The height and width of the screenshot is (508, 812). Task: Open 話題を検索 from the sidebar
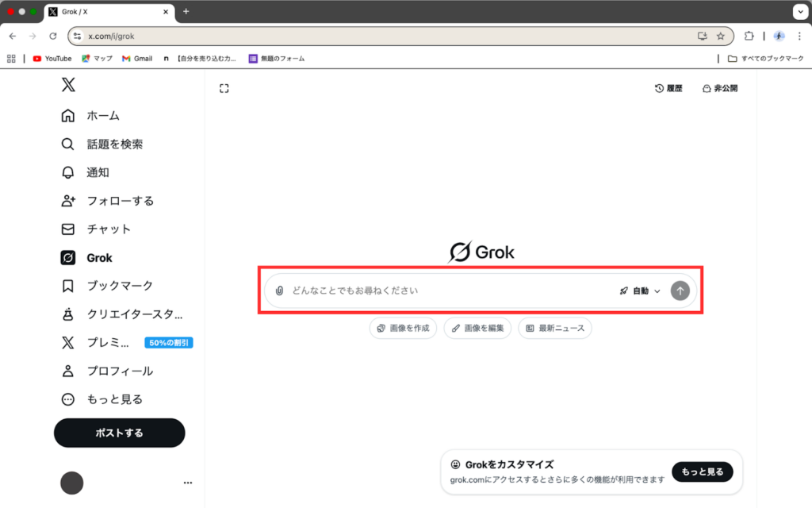click(x=67, y=144)
